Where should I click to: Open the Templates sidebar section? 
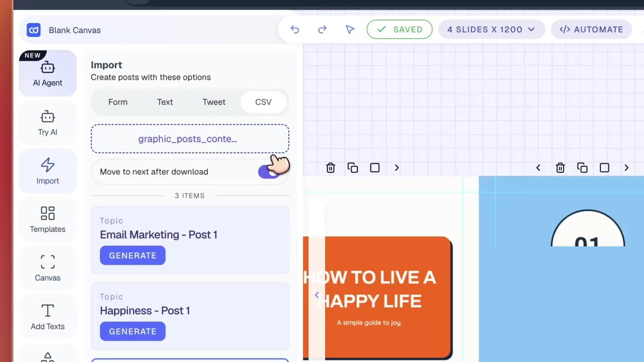(x=48, y=220)
